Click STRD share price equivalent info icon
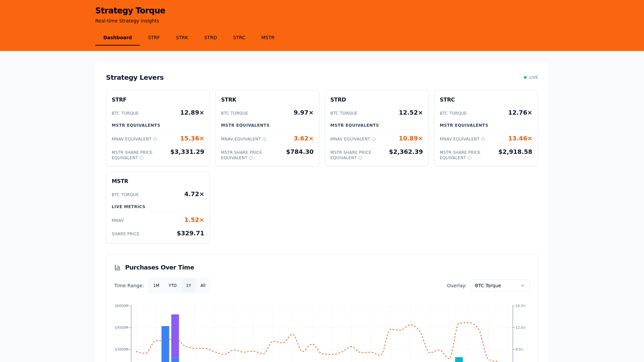 [360, 158]
